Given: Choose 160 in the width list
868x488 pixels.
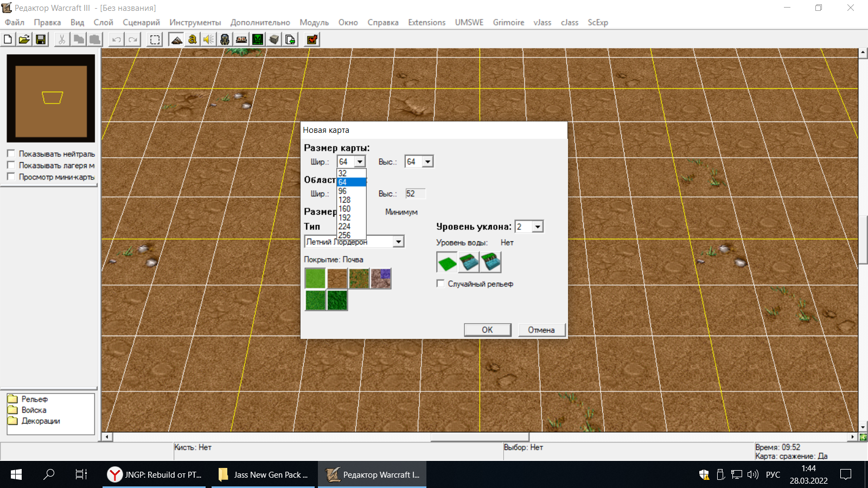Looking at the screenshot, I should (x=352, y=209).
